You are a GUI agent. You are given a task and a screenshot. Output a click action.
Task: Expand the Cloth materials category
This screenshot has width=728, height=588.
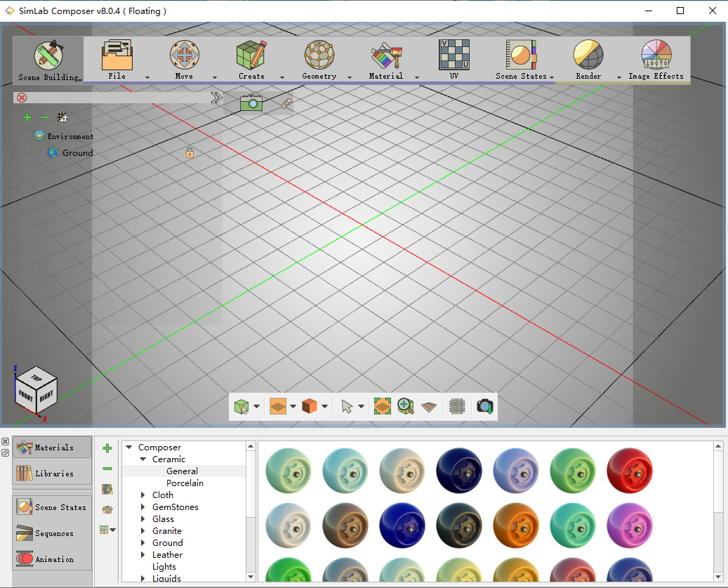pos(143,495)
